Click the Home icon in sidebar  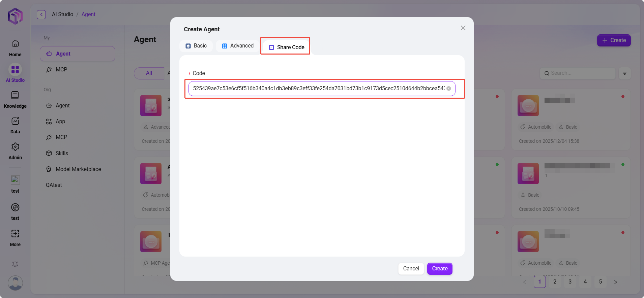click(15, 44)
